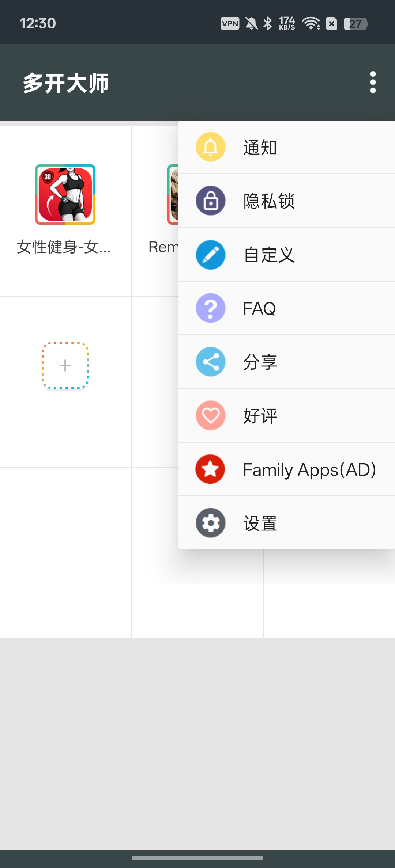Tap the purple padlock privacy lock icon
395x868 pixels.
point(211,201)
